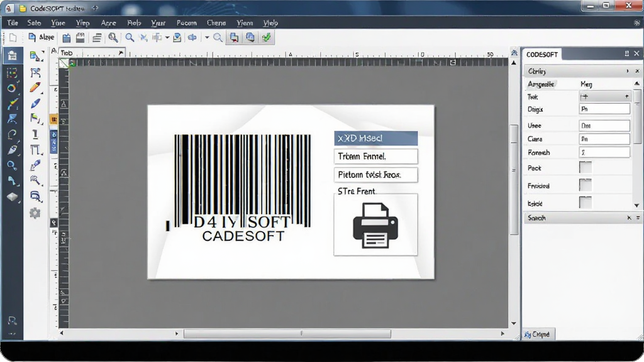Viewport: 644px width, 362px height.
Task: Collapse the Sarah section header
Action: point(582,218)
